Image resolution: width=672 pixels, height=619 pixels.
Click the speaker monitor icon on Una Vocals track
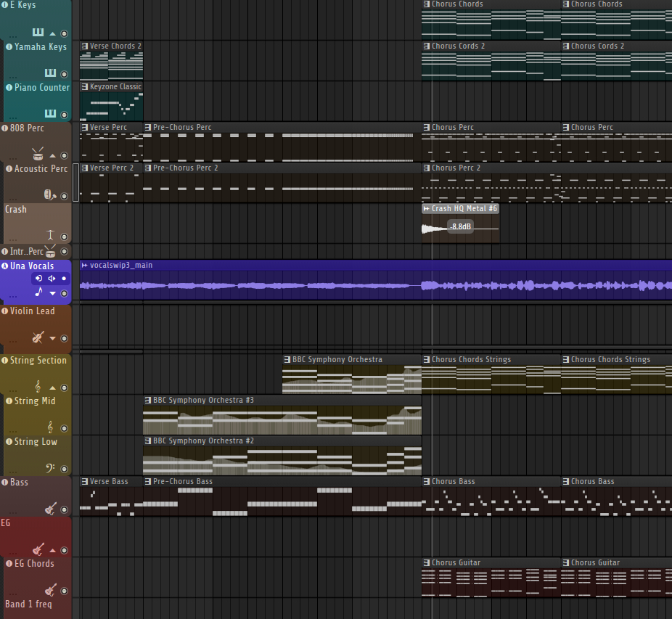[x=52, y=279]
